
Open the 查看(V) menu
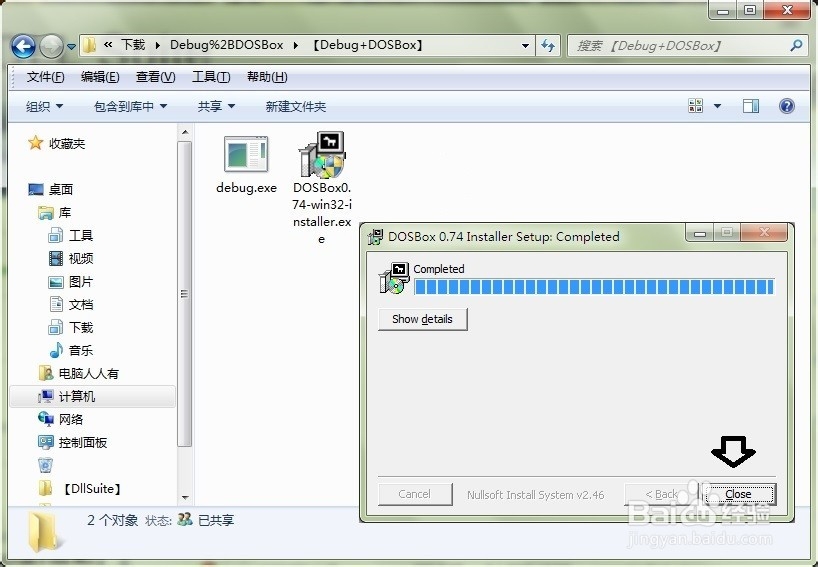pyautogui.click(x=155, y=77)
